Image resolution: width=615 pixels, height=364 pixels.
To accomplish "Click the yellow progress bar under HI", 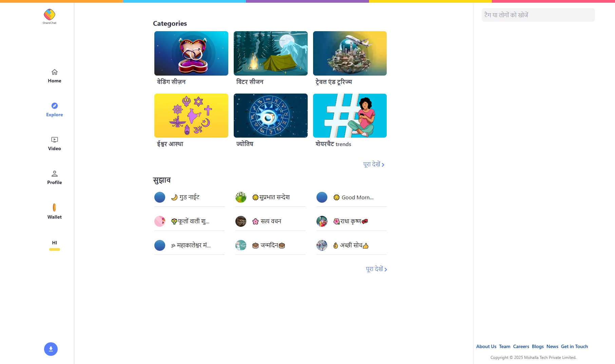I will click(54, 249).
